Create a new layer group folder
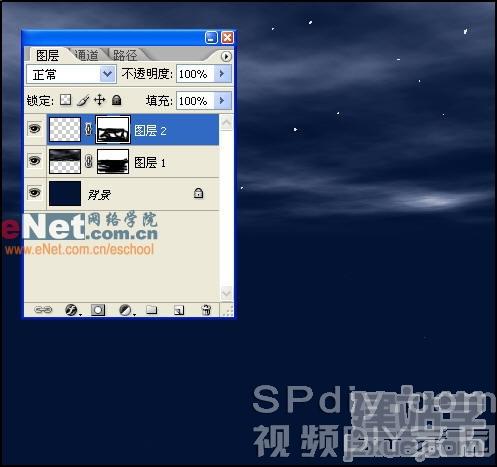Image resolution: width=497 pixels, height=467 pixels. 152,310
